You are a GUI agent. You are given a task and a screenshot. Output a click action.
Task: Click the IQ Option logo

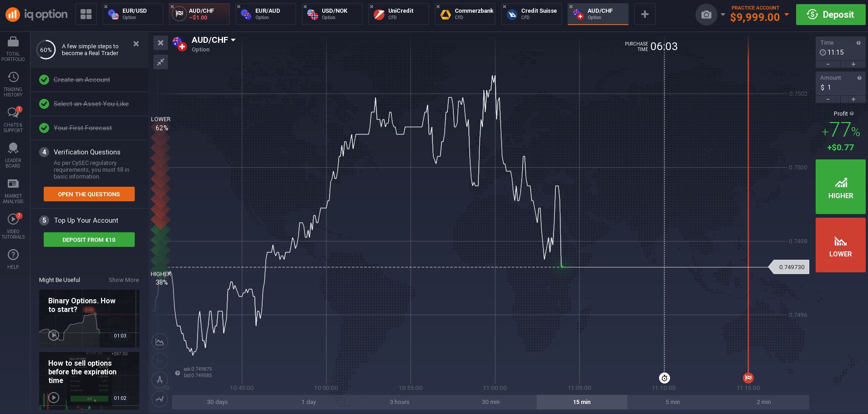pos(36,15)
